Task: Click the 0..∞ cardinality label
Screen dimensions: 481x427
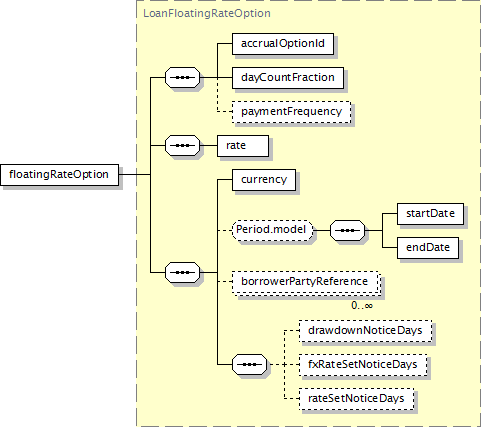Action: click(362, 305)
